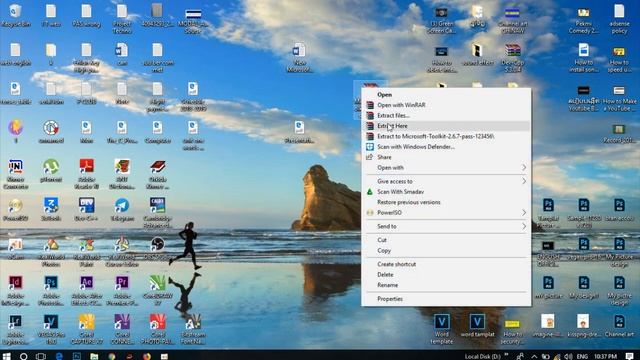Select the Word template Vegas file

click(442, 329)
